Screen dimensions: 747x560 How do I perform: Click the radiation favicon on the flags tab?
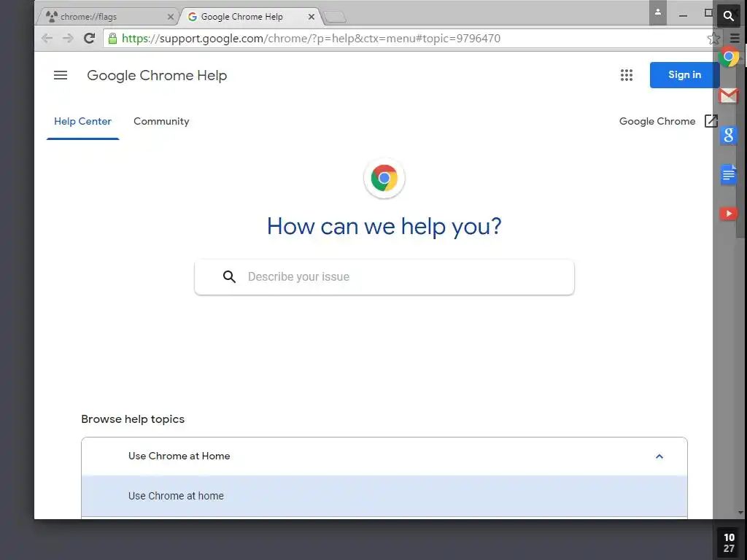52,17
